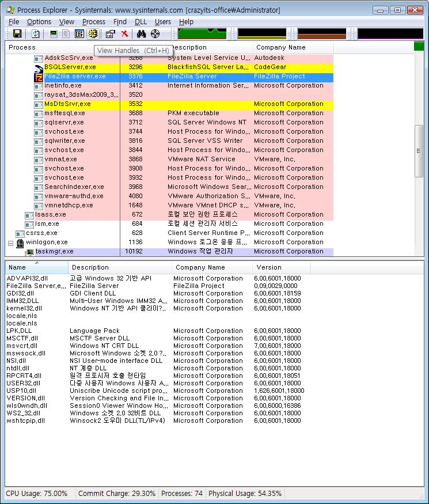Sort DLL list by Name header
Screen dimensions: 429x504
pos(37,267)
